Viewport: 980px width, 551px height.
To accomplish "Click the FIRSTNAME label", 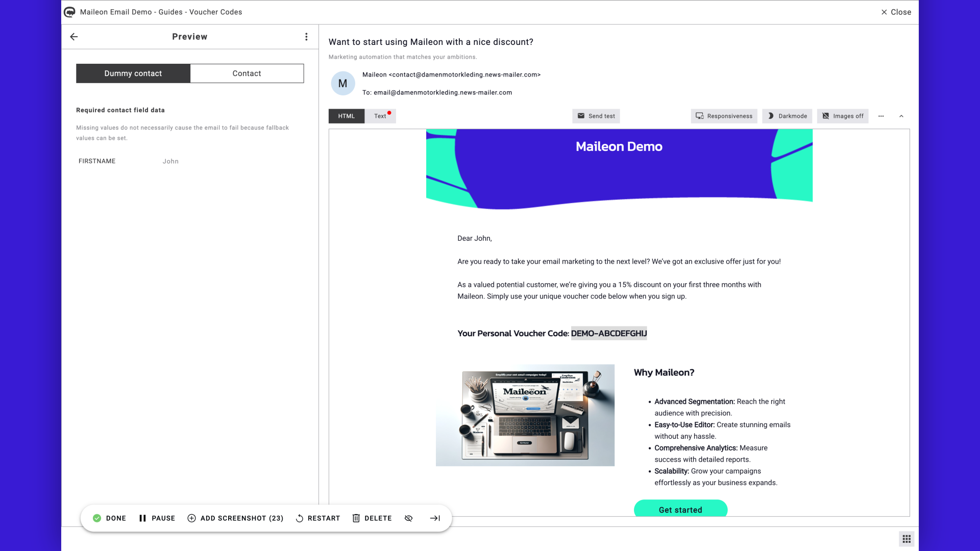I will pos(97,161).
